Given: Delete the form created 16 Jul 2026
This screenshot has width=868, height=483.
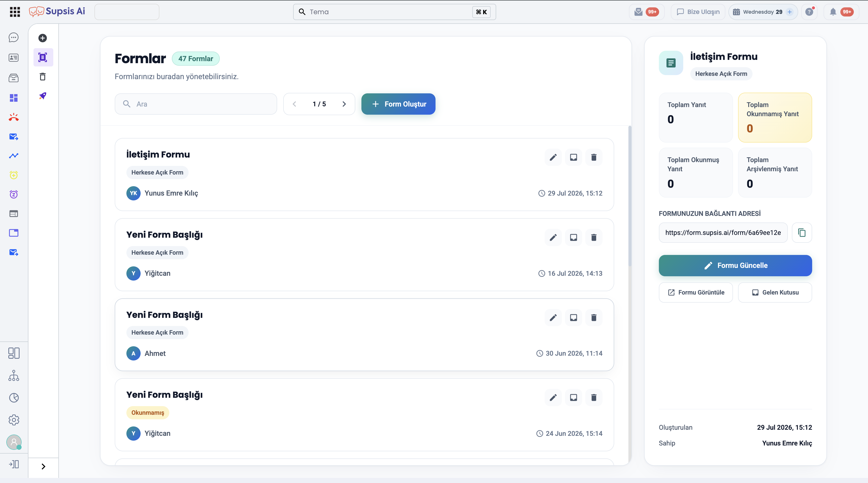Looking at the screenshot, I should (594, 237).
